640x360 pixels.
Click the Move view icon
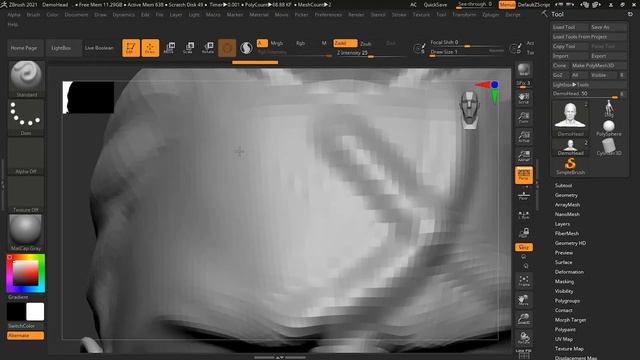524,300
